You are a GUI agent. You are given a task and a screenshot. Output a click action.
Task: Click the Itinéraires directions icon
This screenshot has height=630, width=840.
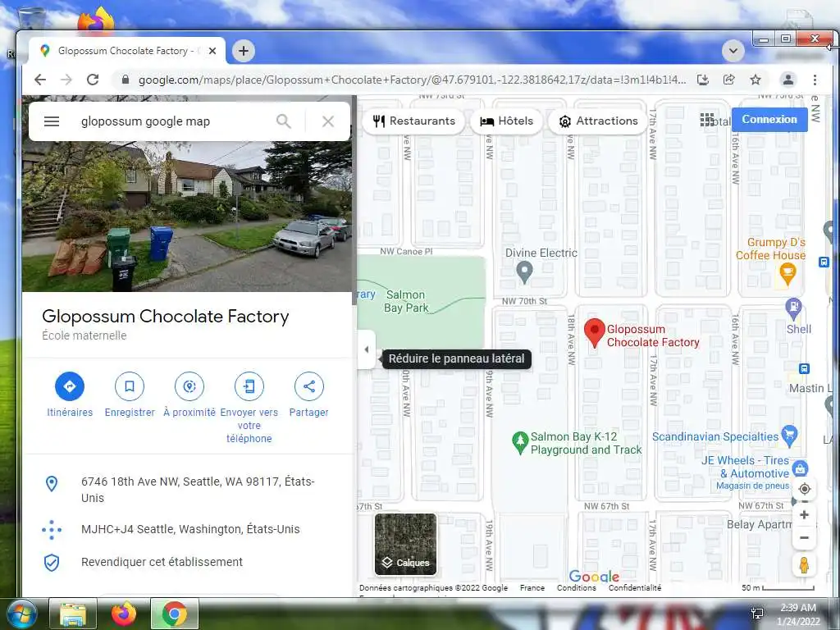point(70,386)
